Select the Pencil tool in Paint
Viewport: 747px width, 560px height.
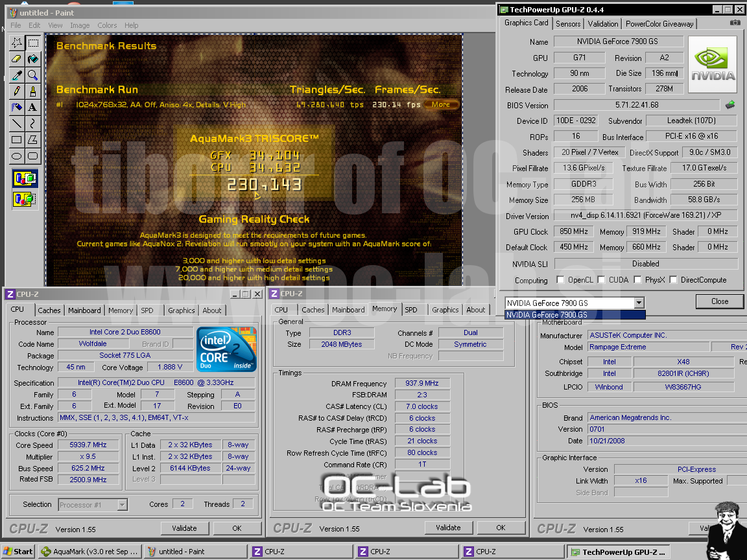pyautogui.click(x=17, y=91)
